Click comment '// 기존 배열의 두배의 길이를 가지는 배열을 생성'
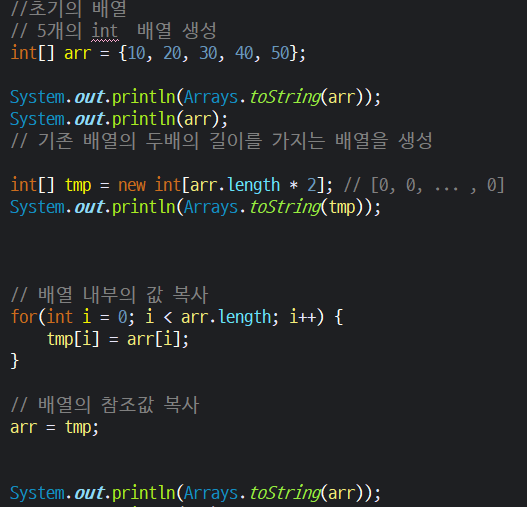Viewport: 527px width, 507px height. pos(222,141)
